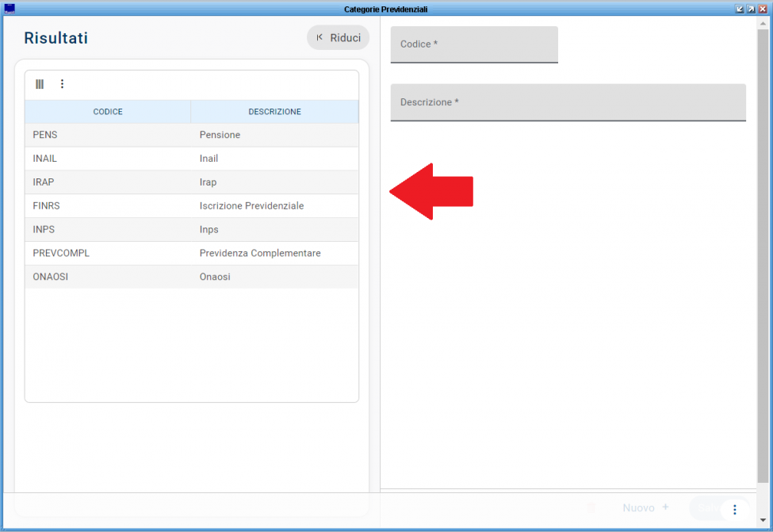Select the Pensione description cell
The width and height of the screenshot is (773, 532).
click(x=274, y=135)
